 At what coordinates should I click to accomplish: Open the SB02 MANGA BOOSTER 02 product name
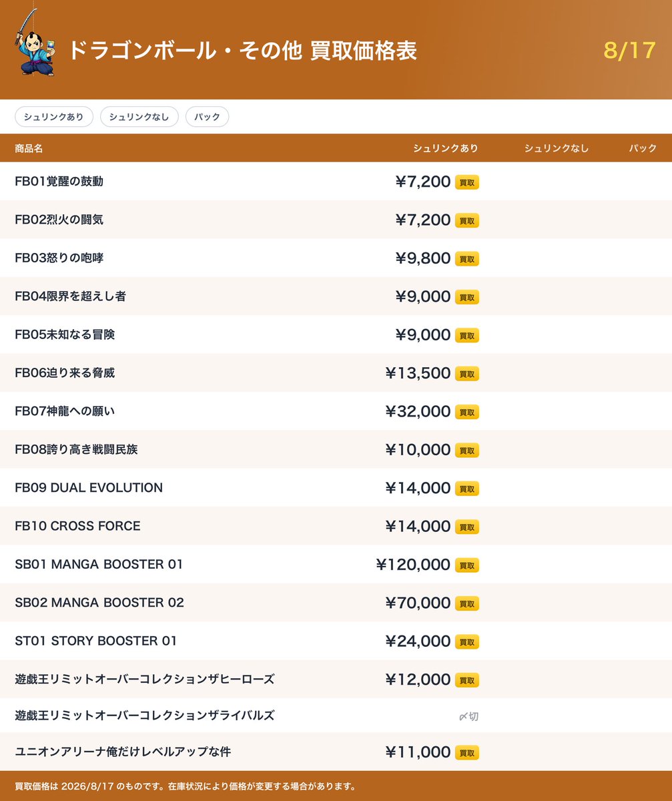tap(99, 603)
